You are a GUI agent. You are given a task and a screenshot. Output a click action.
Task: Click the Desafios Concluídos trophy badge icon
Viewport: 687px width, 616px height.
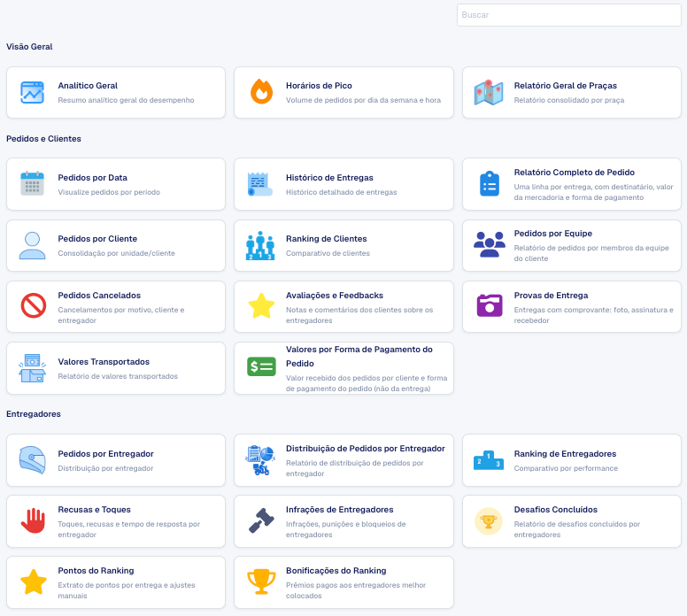pos(489,521)
